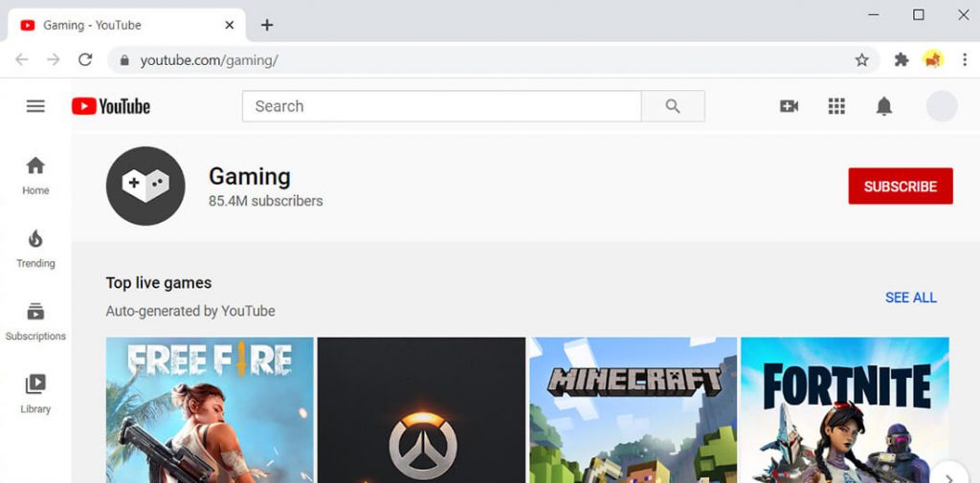Screen dimensions: 980x483
Task: Open the account avatar menu
Action: pyautogui.click(x=942, y=106)
